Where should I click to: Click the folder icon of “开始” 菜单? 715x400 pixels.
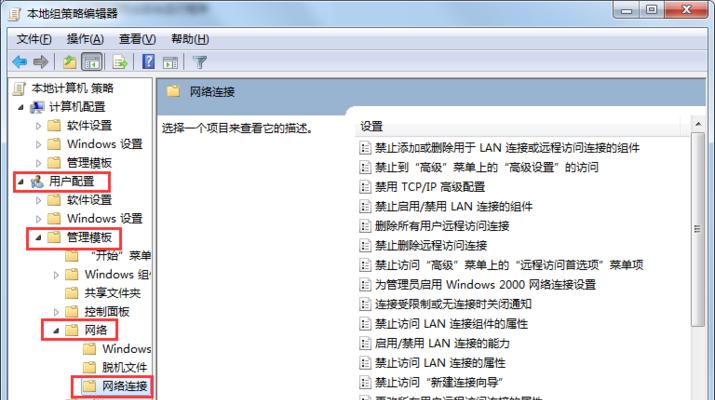pyautogui.click(x=72, y=256)
